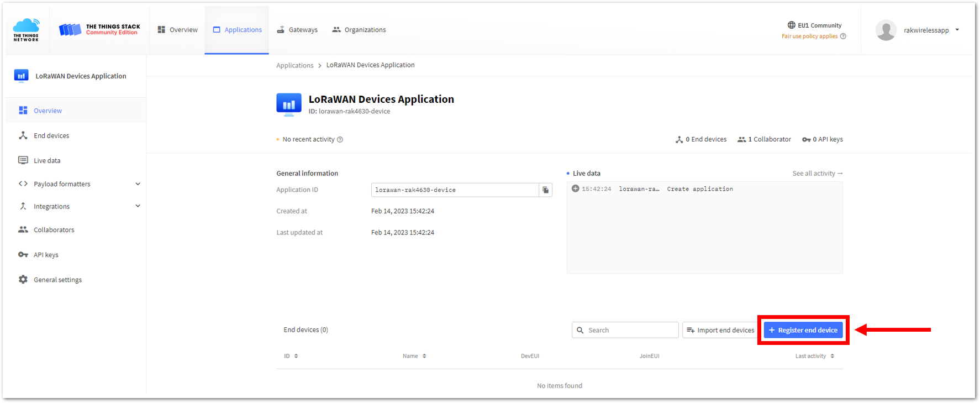Click the LoRaWAN Devices Application breadcrumb

pyautogui.click(x=370, y=65)
